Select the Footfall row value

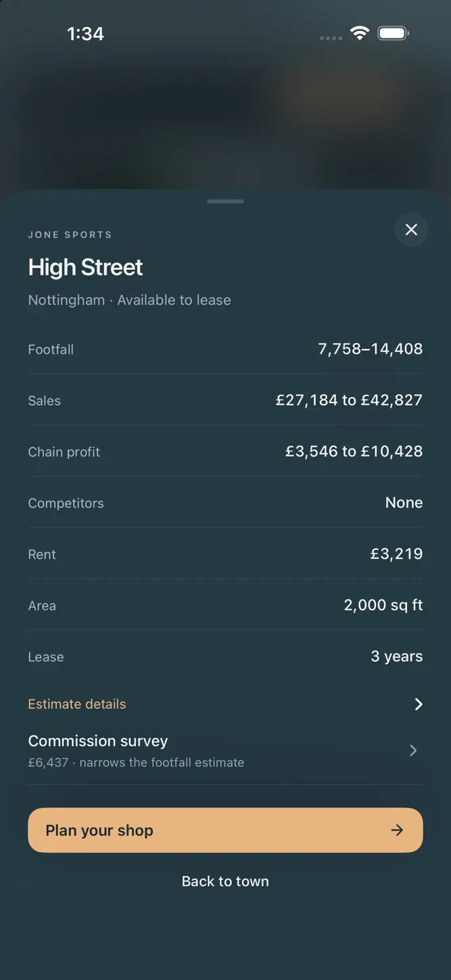pyautogui.click(x=371, y=349)
